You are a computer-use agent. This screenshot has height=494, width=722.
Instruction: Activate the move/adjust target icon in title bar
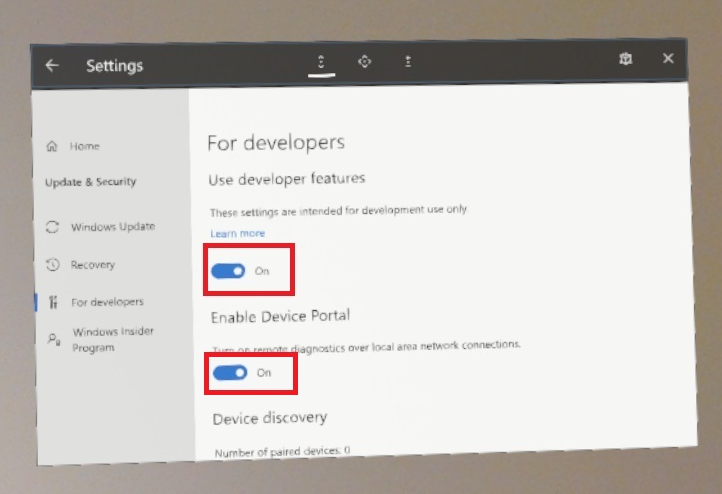(365, 61)
